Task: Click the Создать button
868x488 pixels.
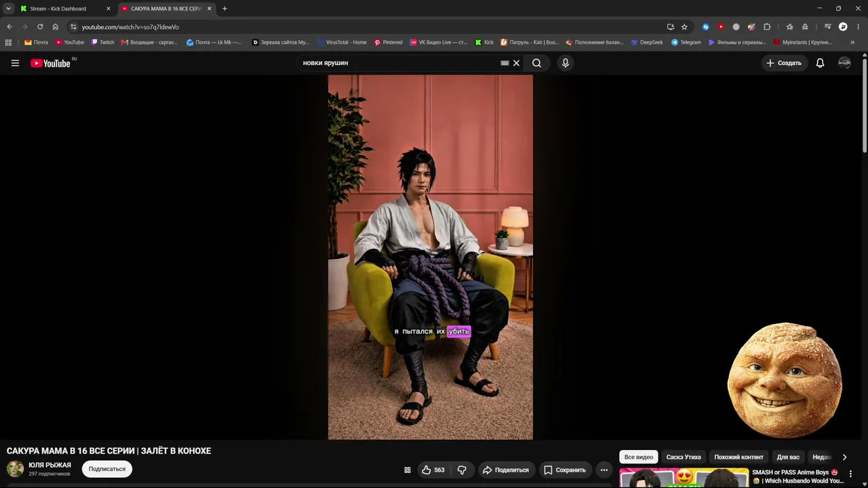Action: point(784,63)
